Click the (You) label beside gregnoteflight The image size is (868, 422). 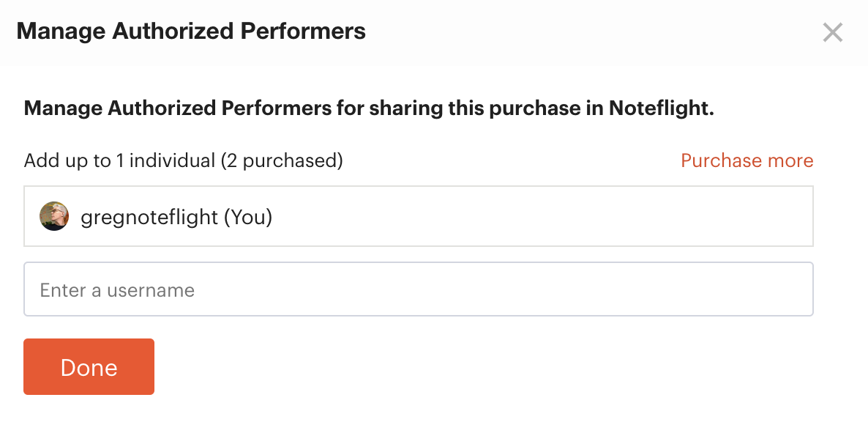pos(248,217)
